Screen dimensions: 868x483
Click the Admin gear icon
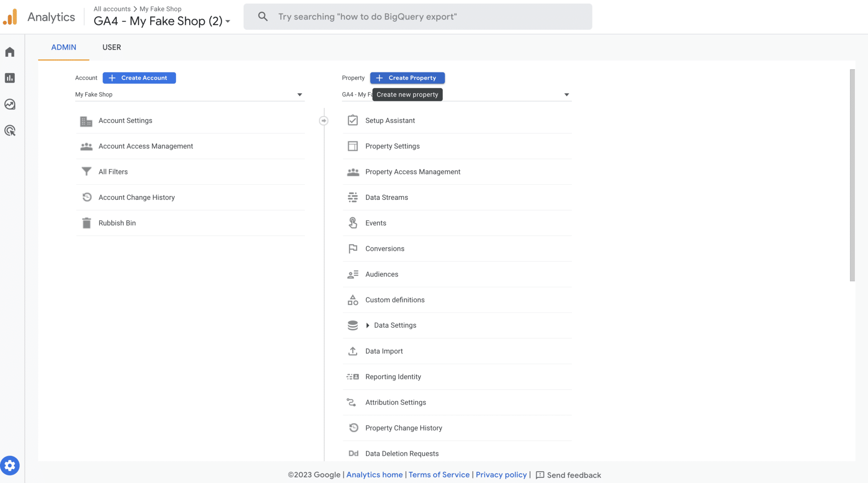click(x=10, y=466)
